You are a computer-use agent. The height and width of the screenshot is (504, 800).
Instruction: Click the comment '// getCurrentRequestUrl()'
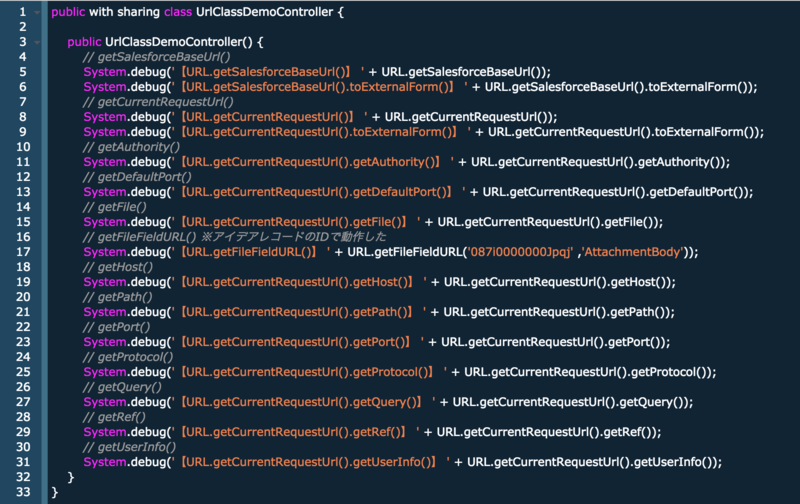tap(158, 102)
